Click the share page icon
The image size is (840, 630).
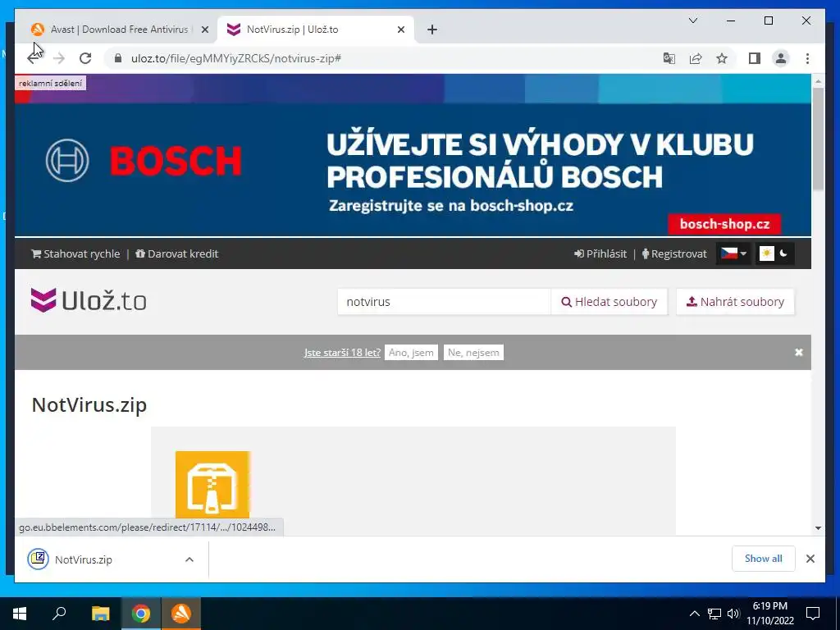(696, 58)
